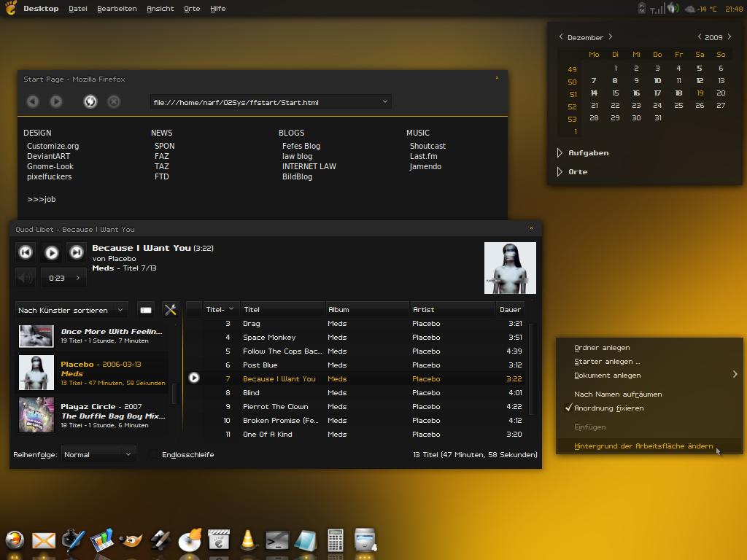Select the Playaz Circle album entry
This screenshot has width=747, height=560.
click(x=93, y=415)
